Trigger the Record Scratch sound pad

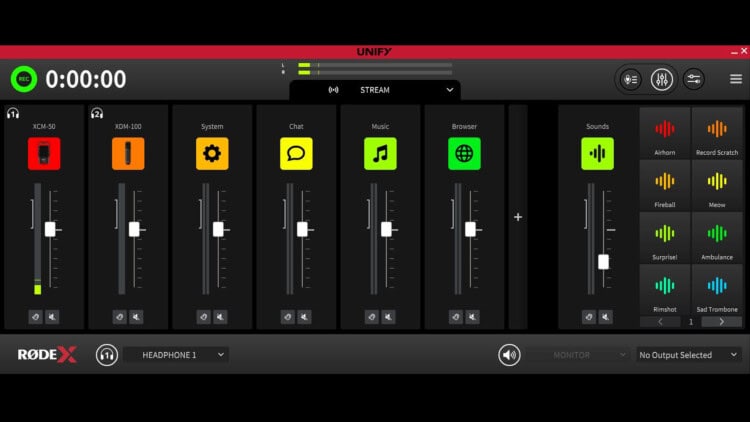pyautogui.click(x=717, y=133)
